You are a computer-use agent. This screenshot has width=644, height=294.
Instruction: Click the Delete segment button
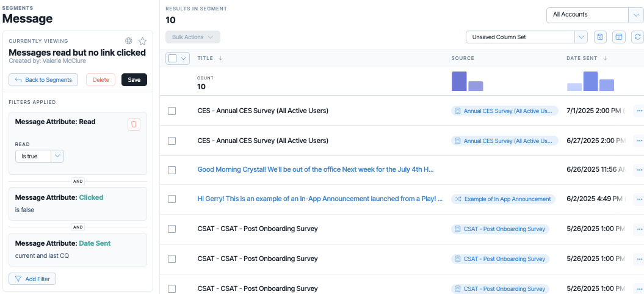(x=101, y=80)
